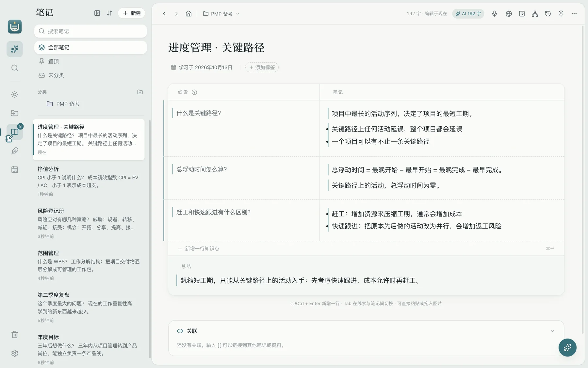Open the 风险登记册 note in list
The height and width of the screenshot is (368, 588).
[x=89, y=223]
